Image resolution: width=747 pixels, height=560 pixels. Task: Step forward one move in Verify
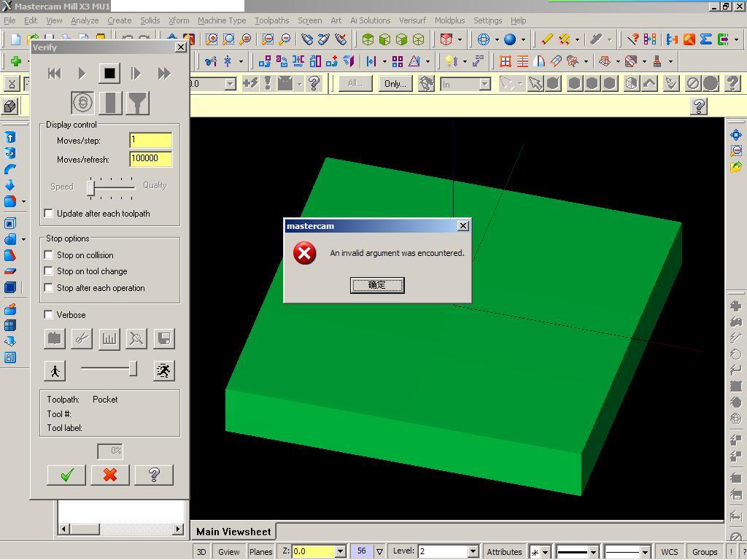click(136, 74)
